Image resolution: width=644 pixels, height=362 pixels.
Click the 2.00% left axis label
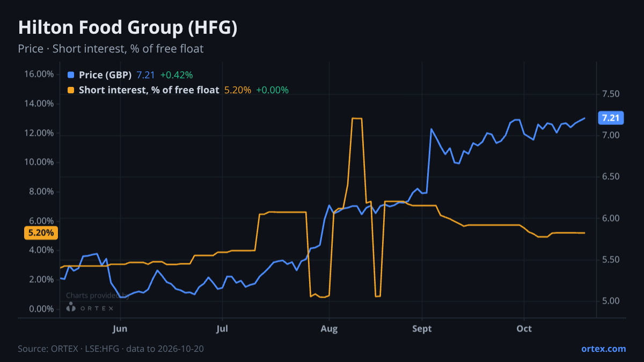click(41, 279)
